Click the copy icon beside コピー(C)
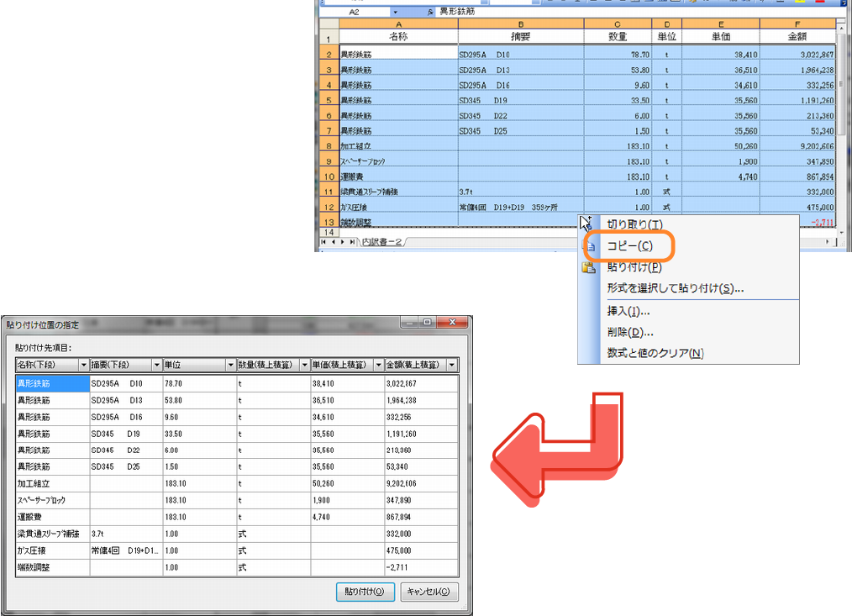 tap(590, 246)
